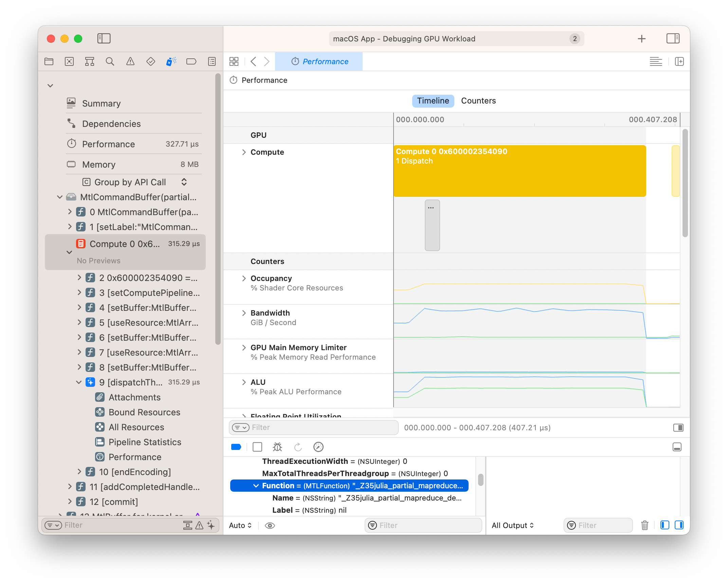This screenshot has width=728, height=585.
Task: Select the Bound Resources item under dispatchThreadgroups
Action: (x=144, y=412)
